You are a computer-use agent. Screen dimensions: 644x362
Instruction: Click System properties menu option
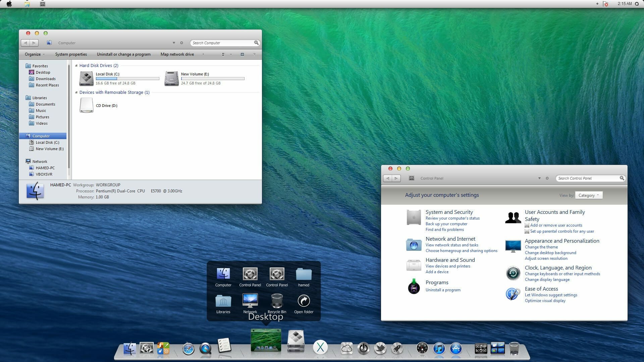tap(70, 54)
